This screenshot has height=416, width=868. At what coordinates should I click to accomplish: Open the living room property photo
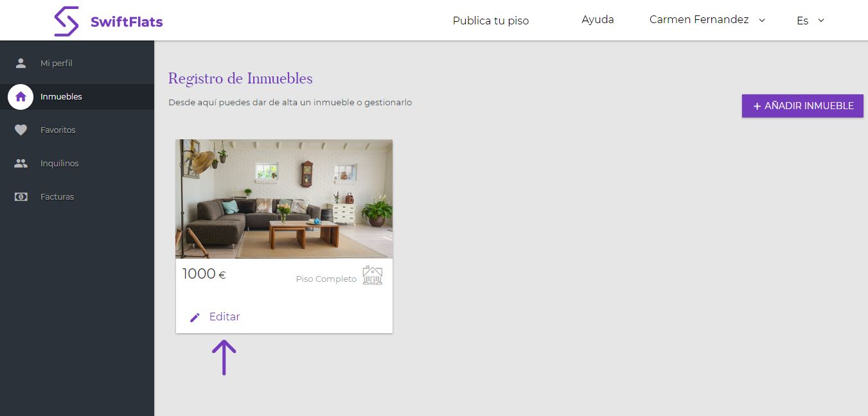pyautogui.click(x=284, y=199)
